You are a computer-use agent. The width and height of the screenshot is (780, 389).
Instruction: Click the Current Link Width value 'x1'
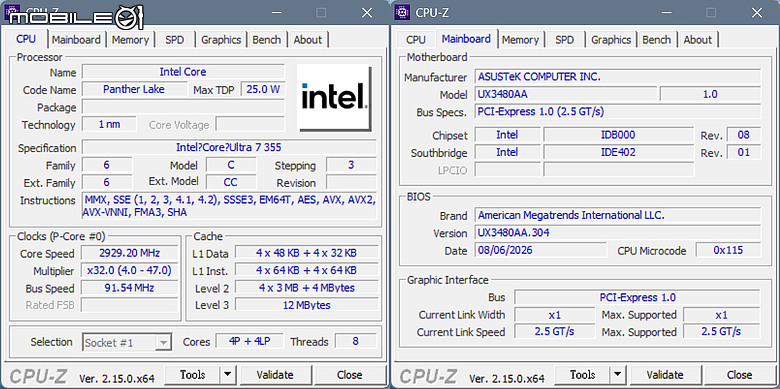[555, 314]
